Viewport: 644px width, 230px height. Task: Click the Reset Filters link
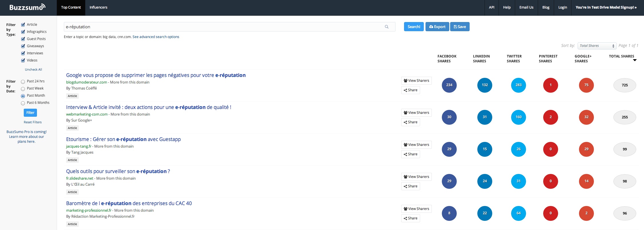click(33, 122)
